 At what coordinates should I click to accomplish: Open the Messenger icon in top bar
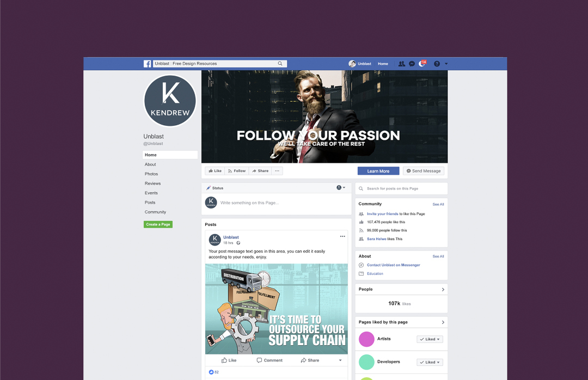click(x=412, y=64)
